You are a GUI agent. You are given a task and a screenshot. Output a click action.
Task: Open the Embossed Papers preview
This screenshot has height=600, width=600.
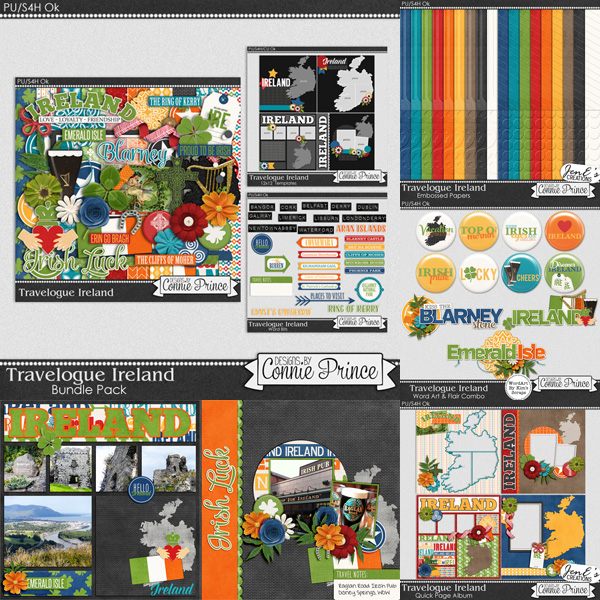[500, 101]
